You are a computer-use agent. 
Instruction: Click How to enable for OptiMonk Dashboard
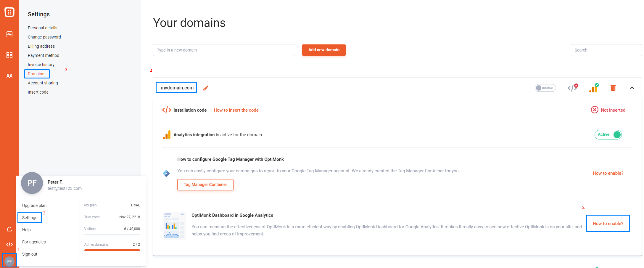tap(608, 224)
